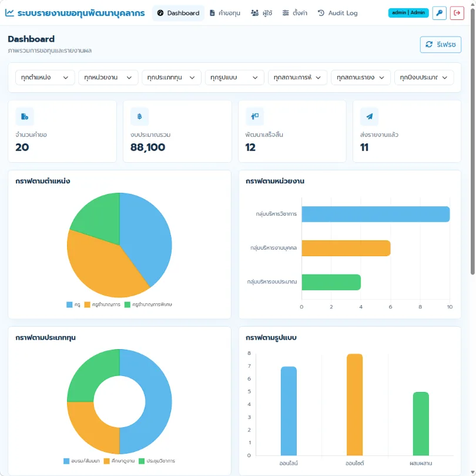The height and width of the screenshot is (476, 476).
Task: Click the red logout icon button
Action: click(x=457, y=13)
